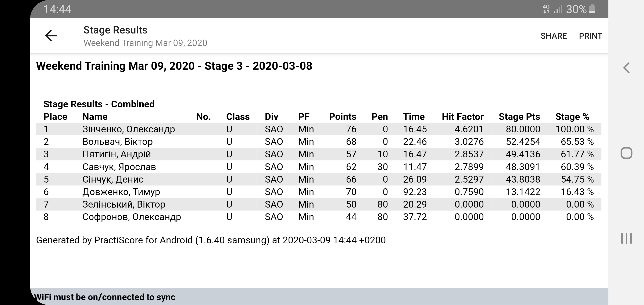Select the row for Софронов, Олександр

click(x=132, y=217)
